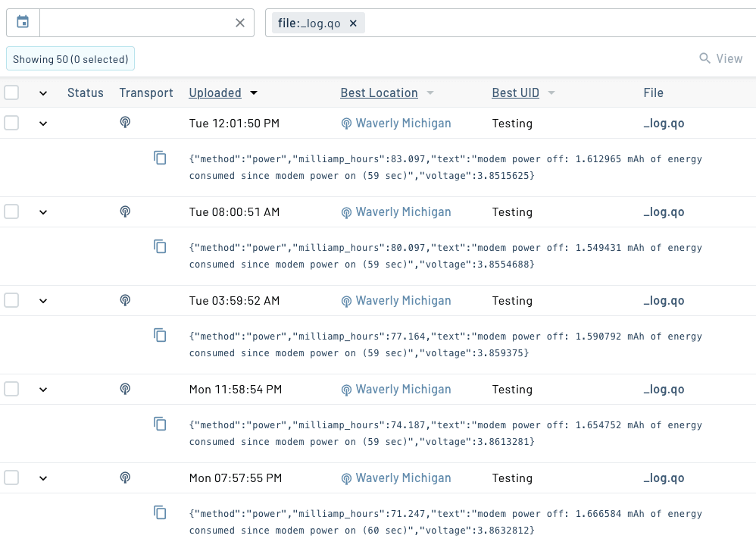Image resolution: width=756 pixels, height=548 pixels.
Task: Select the Tue 03:59:52 AM event checkbox
Action: click(x=11, y=300)
